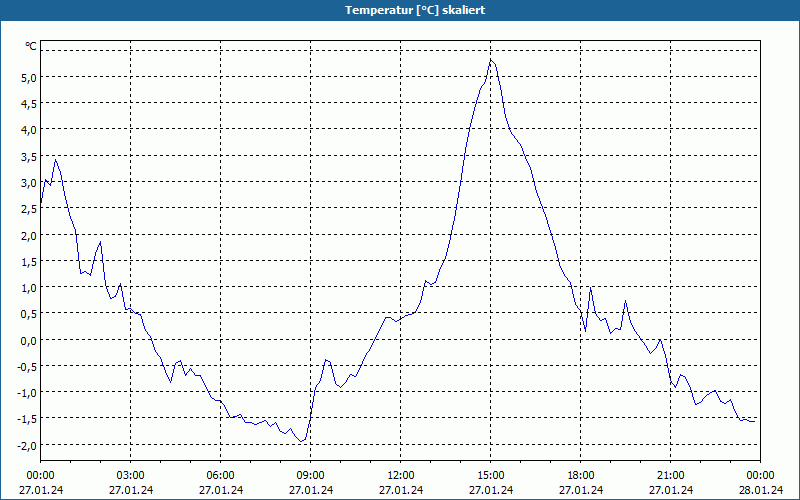Viewport: 800px width, 500px height.
Task: Click the 21:00 x-axis time label
Action: click(x=670, y=476)
